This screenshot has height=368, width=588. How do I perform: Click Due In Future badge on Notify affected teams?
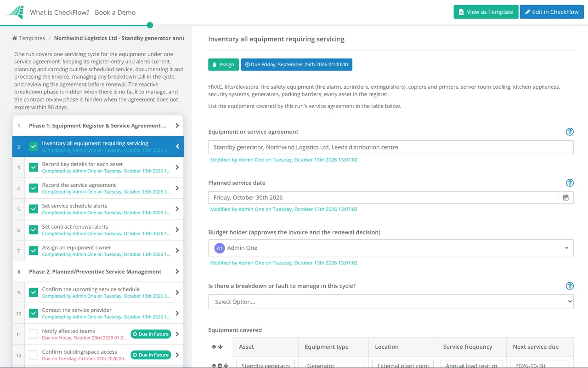(x=151, y=334)
